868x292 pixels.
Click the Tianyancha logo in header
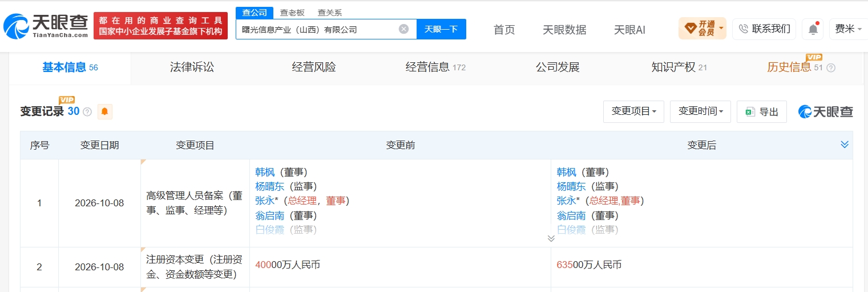[46, 26]
